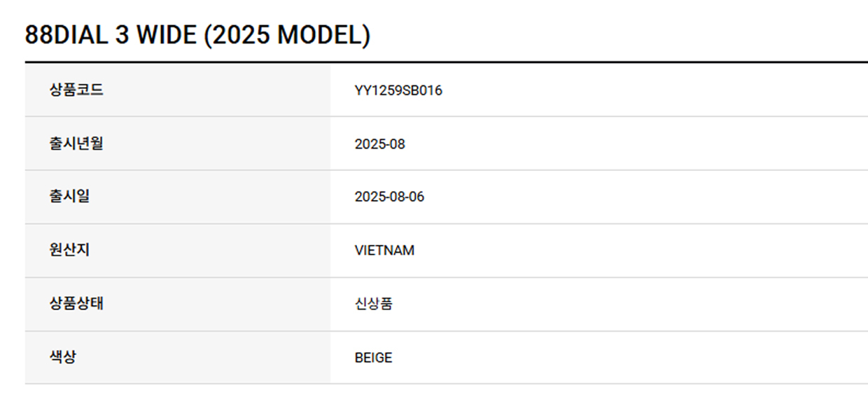The image size is (868, 397).
Task: Click the 상품코드 label
Action: click(76, 90)
